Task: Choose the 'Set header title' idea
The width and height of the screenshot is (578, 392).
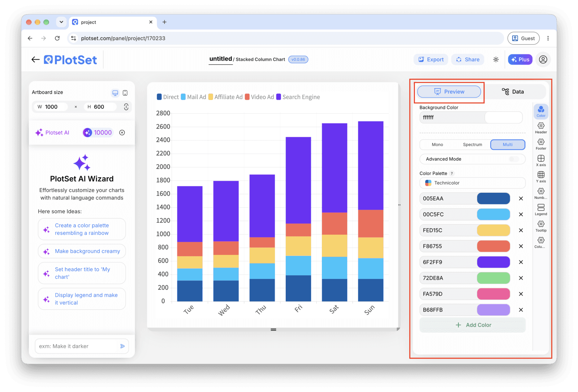Action: pos(82,273)
